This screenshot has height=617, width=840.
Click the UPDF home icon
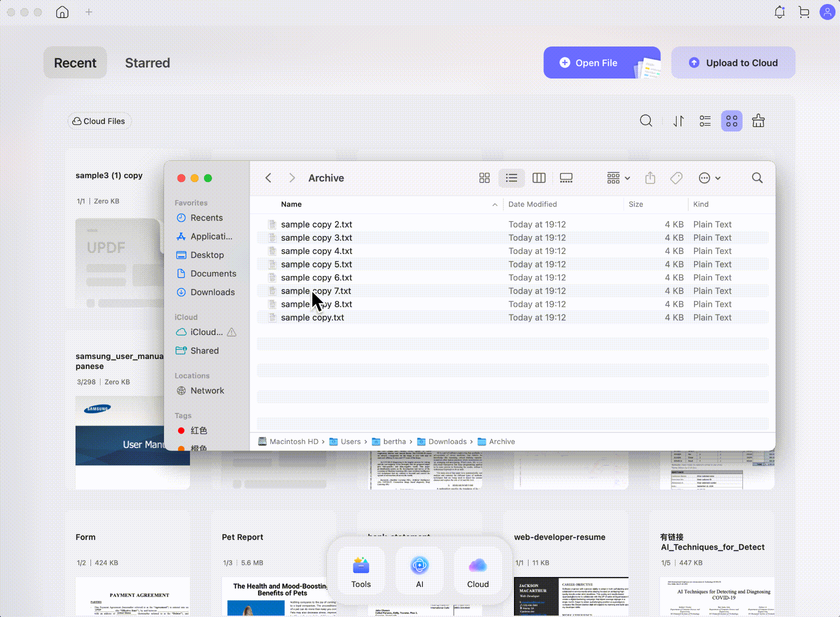pyautogui.click(x=62, y=12)
